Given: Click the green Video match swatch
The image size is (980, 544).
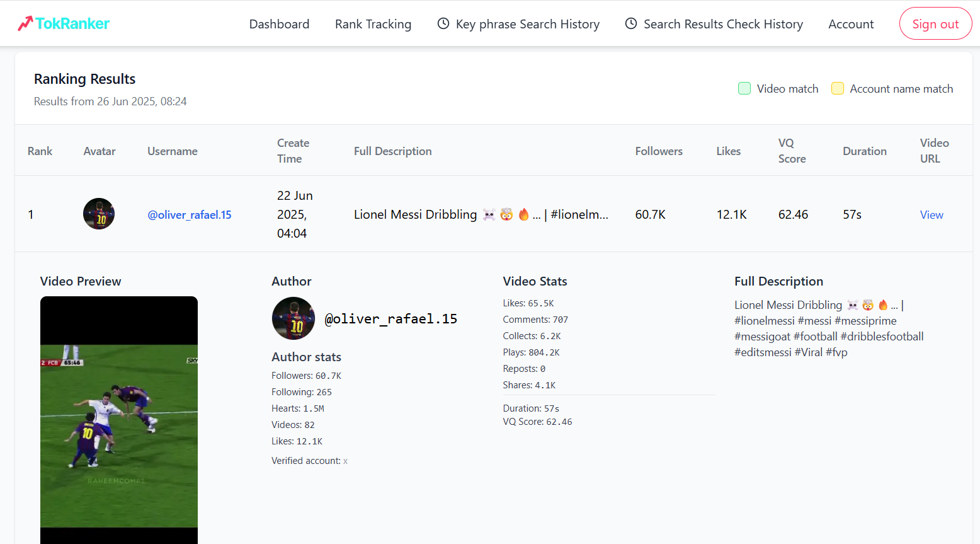Looking at the screenshot, I should tap(744, 88).
